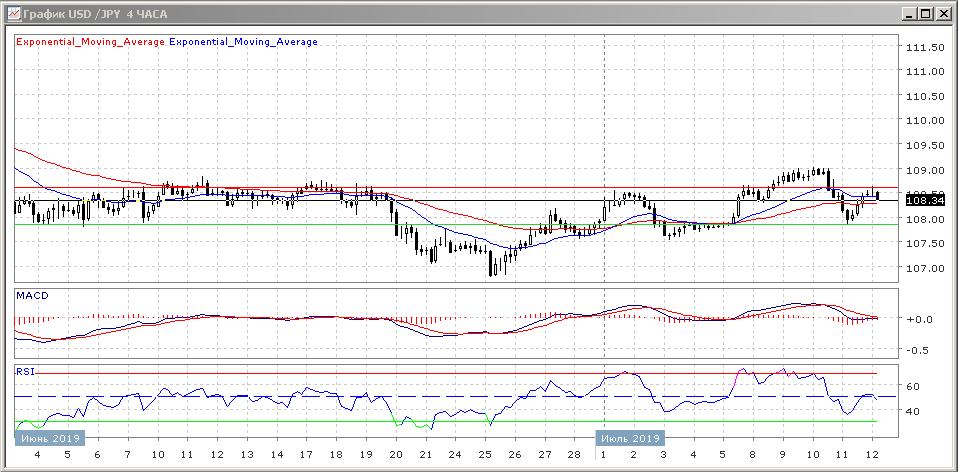Viewport: 958px width, 472px height.
Task: Click the date label 25 on time axis
Action: click(x=485, y=455)
